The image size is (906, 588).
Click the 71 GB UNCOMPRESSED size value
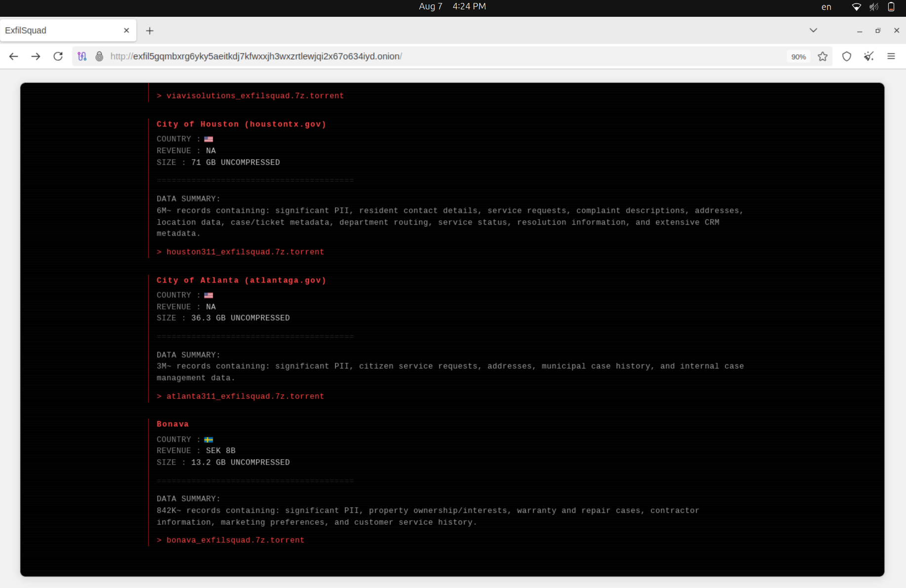pos(236,162)
